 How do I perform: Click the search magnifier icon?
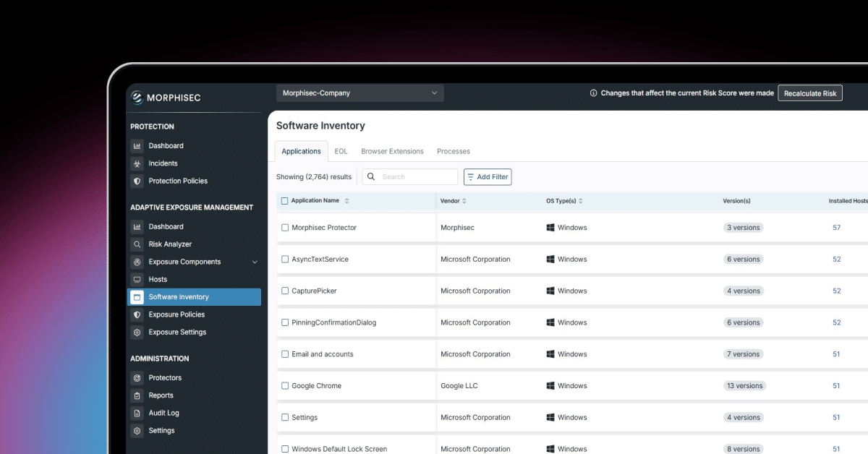(x=372, y=176)
